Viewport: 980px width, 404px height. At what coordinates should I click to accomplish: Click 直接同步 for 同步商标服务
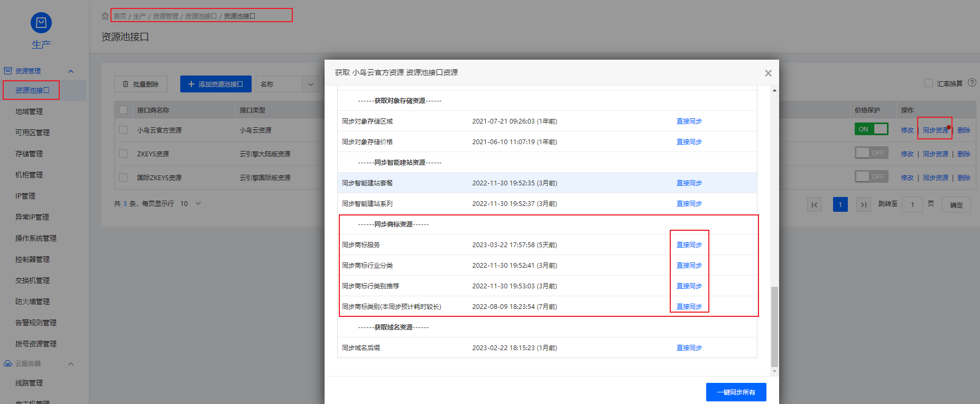click(689, 245)
